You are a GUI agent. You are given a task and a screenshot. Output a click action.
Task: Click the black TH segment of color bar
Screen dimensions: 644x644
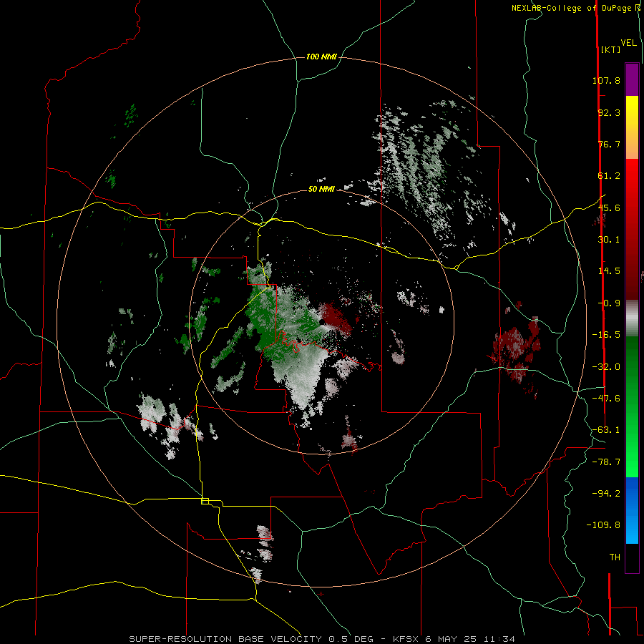(632, 557)
